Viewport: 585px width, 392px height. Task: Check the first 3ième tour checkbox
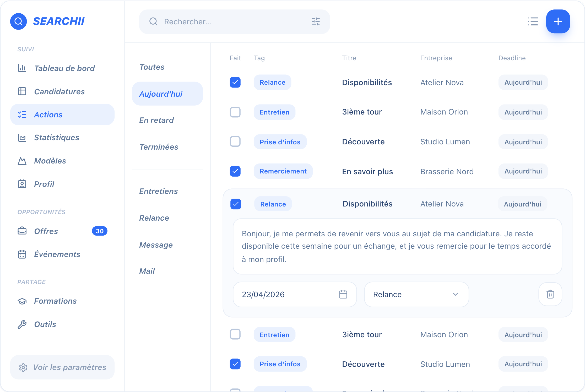point(235,112)
